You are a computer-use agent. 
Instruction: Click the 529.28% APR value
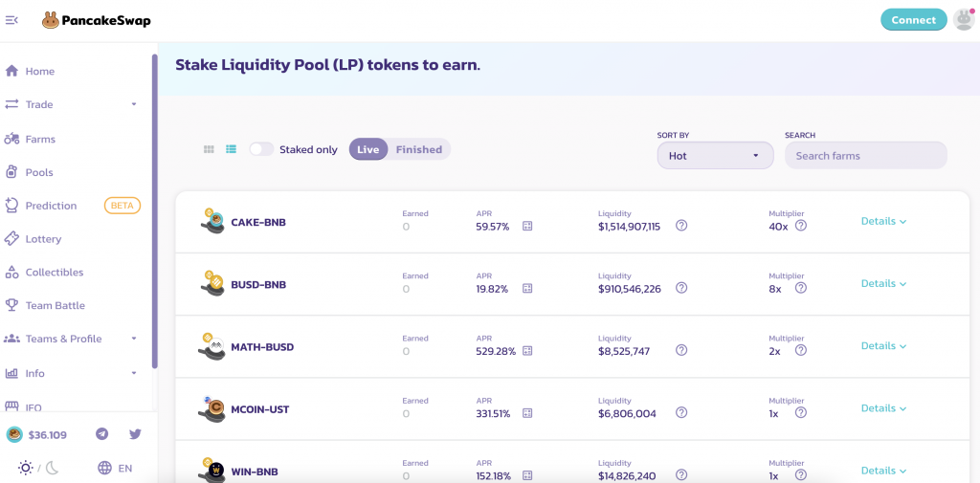(496, 351)
